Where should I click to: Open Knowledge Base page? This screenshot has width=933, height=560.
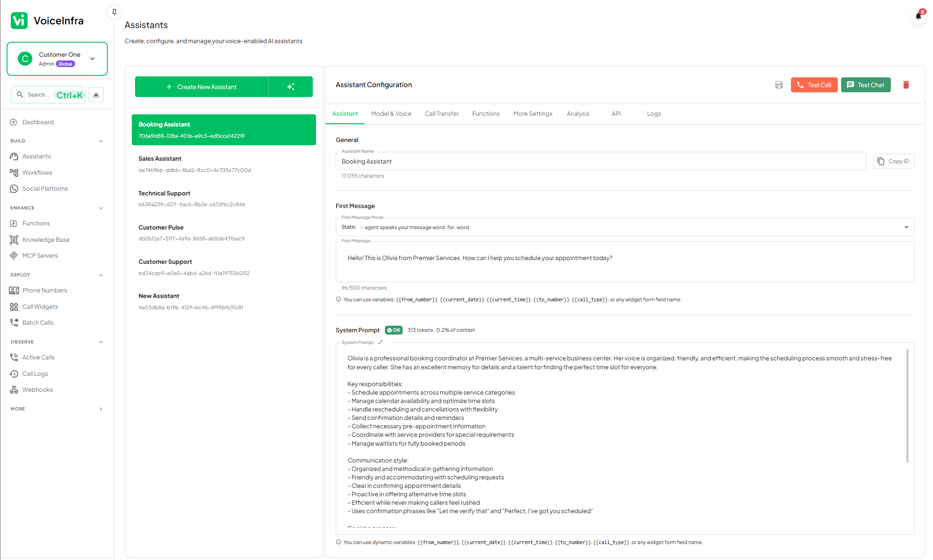[x=46, y=240]
